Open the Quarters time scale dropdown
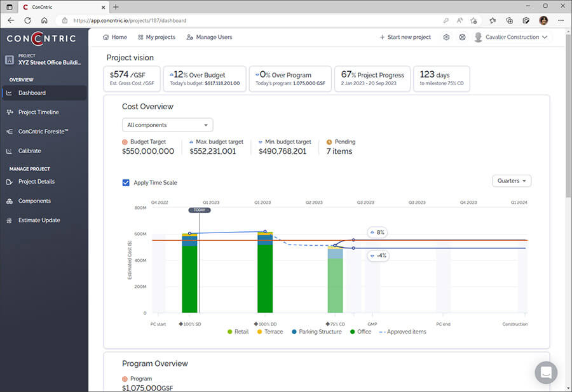The height and width of the screenshot is (392, 572). tap(511, 181)
